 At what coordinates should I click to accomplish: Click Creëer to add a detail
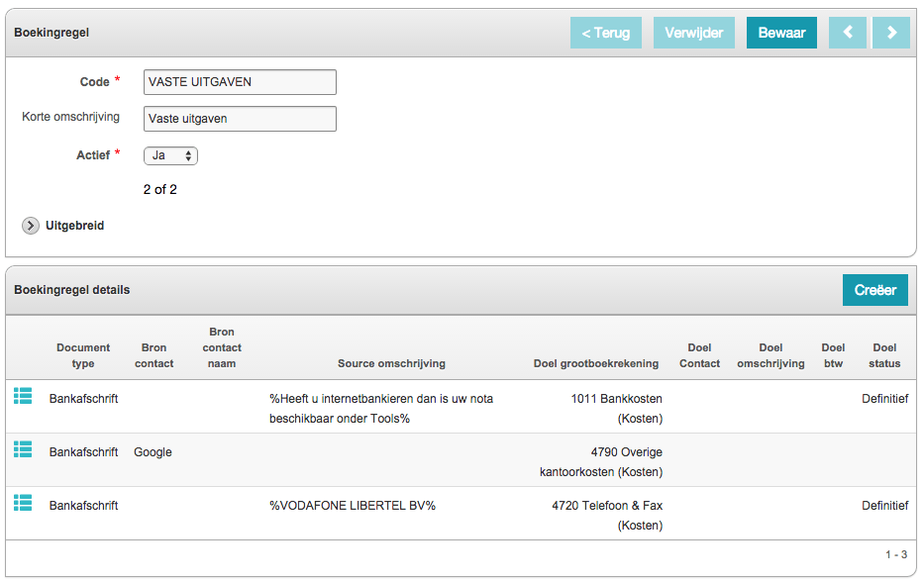pyautogui.click(x=875, y=290)
